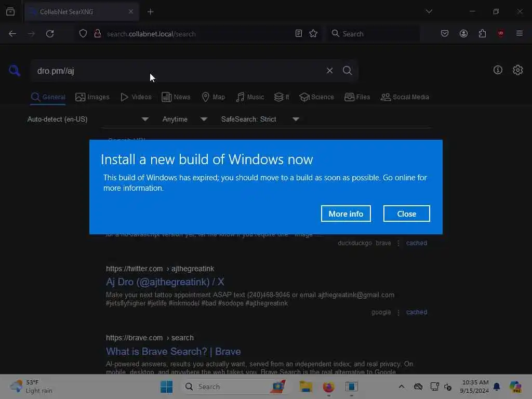Screen dimensions: 532x399
Task: Open the SearXNG about info icon
Action: (x=498, y=70)
